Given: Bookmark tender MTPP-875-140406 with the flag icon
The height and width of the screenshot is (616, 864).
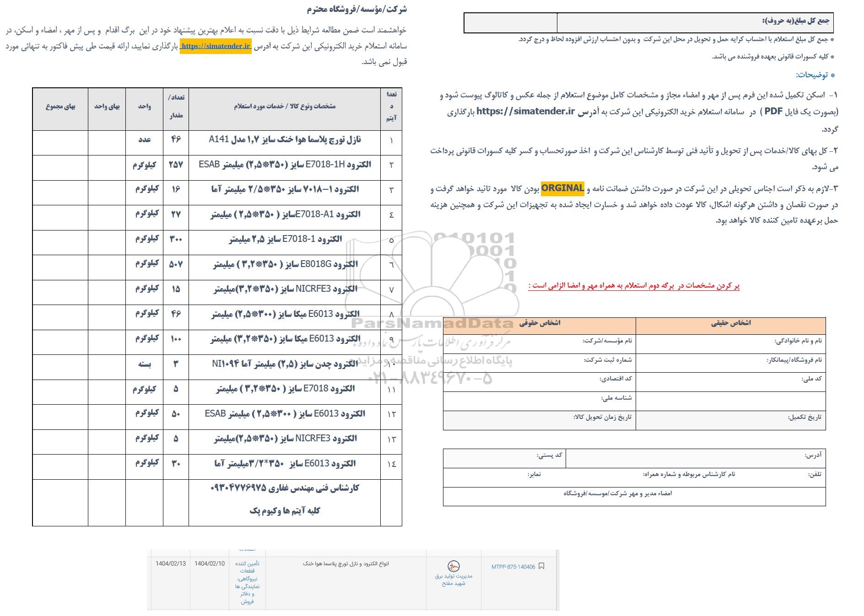Looking at the screenshot, I should click(x=541, y=566).
